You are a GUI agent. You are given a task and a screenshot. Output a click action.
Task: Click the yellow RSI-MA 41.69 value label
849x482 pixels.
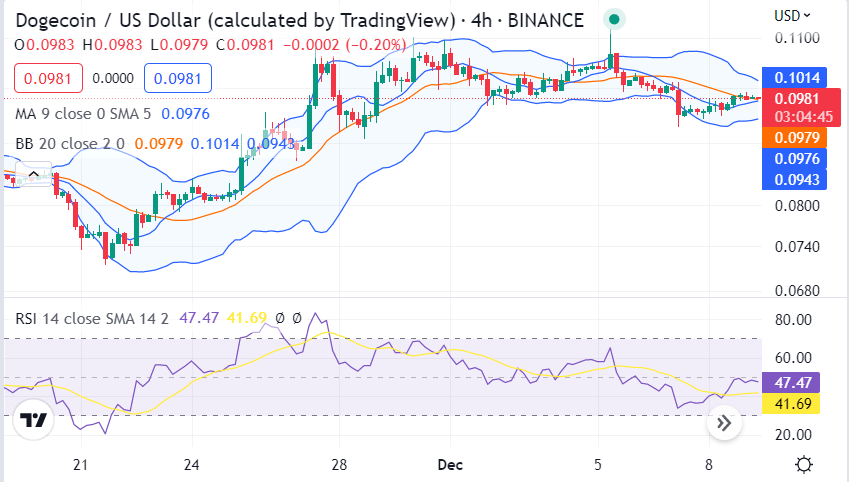click(x=791, y=403)
